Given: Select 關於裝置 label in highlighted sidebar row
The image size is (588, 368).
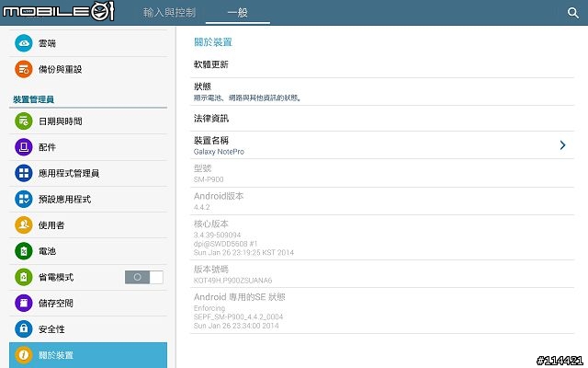Looking at the screenshot, I should tap(56, 355).
